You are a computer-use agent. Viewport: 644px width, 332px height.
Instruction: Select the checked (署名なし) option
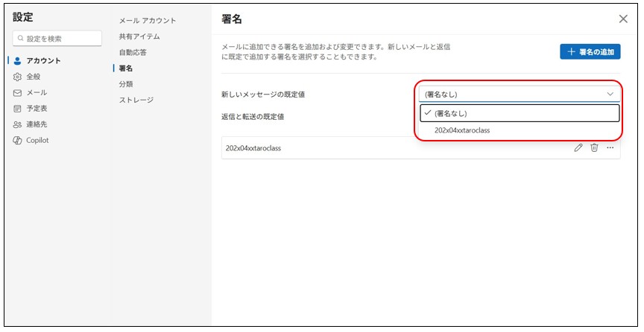[x=519, y=113]
